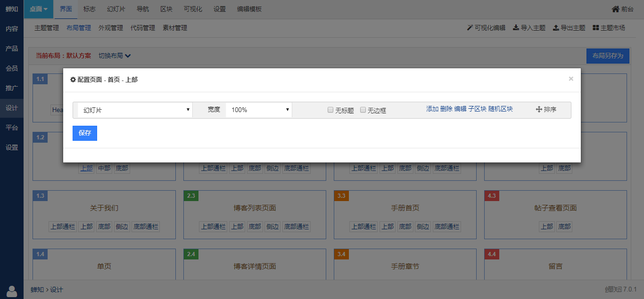
Task: Open 主题市场 grid icon link
Action: 609,28
